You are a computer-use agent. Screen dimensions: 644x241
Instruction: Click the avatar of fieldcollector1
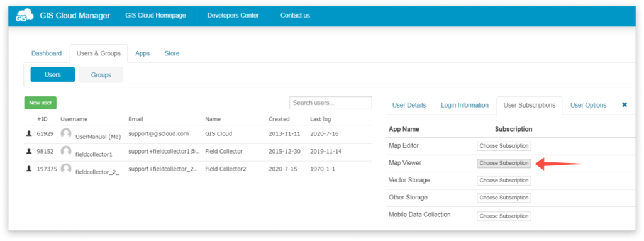coord(66,151)
